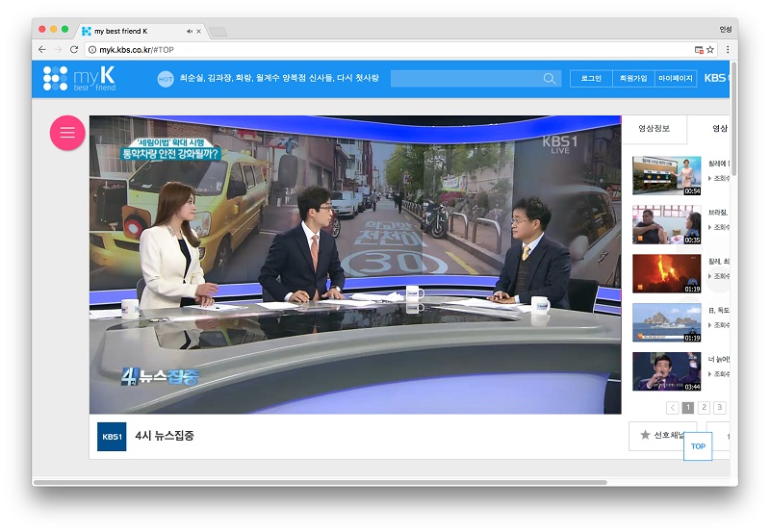Image resolution: width=770 pixels, height=532 pixels.
Task: Open weather forecast thumbnail 00:54
Action: pyautogui.click(x=666, y=176)
